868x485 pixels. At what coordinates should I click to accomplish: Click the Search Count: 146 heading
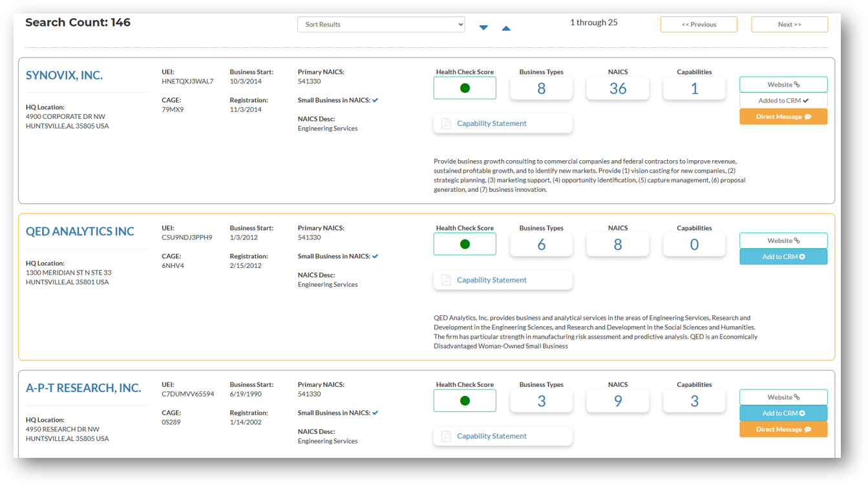[x=78, y=23]
